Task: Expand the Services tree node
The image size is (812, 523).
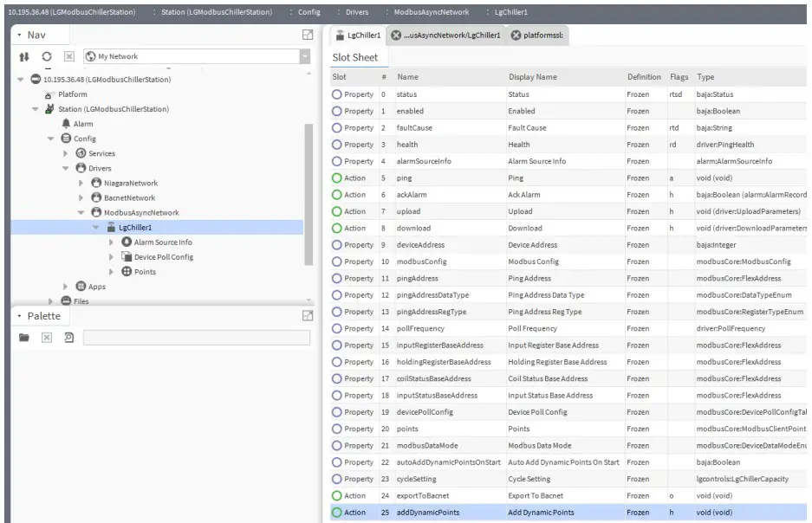Action: coord(66,154)
